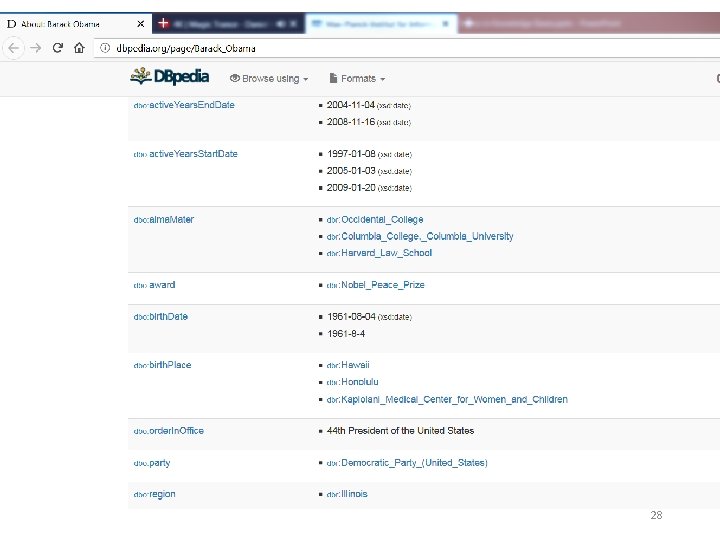Click the 1997-01-08 start date value

351,154
